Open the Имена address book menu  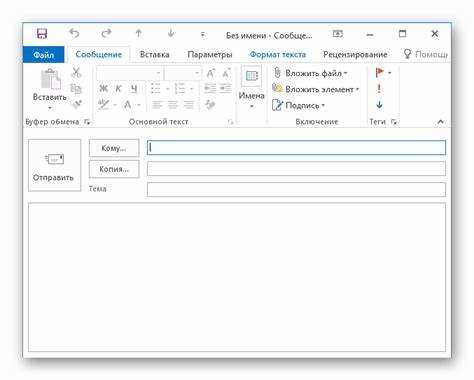click(251, 87)
